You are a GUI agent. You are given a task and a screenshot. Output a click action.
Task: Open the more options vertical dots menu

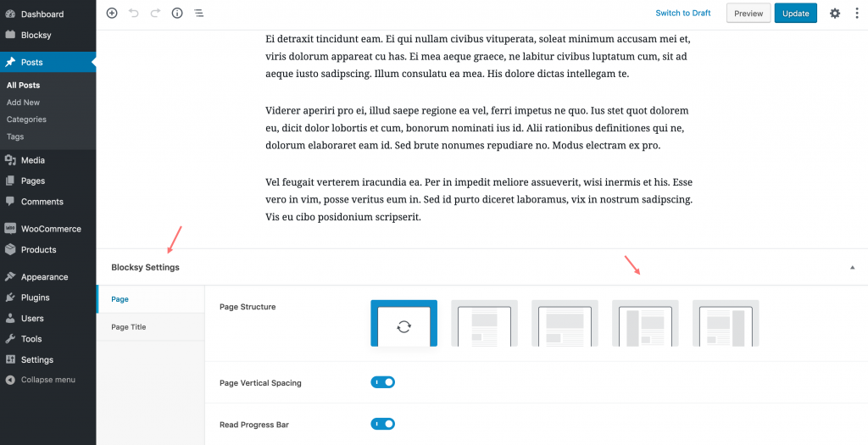(857, 14)
